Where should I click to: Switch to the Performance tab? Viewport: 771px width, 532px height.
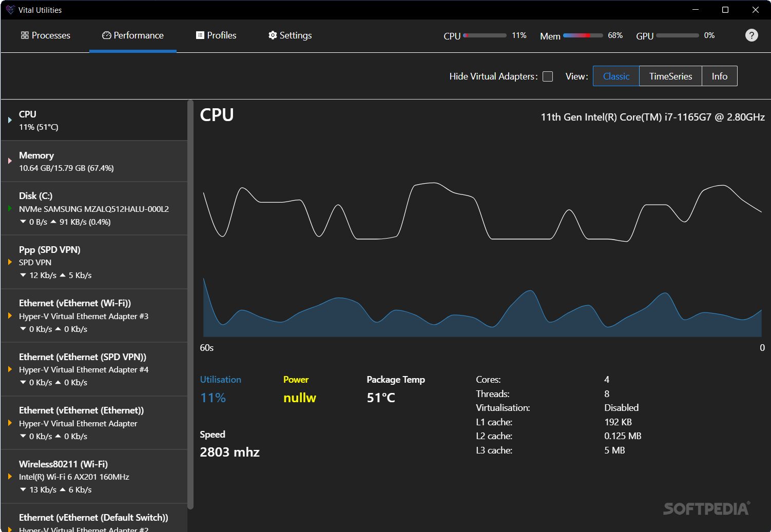pyautogui.click(x=133, y=35)
